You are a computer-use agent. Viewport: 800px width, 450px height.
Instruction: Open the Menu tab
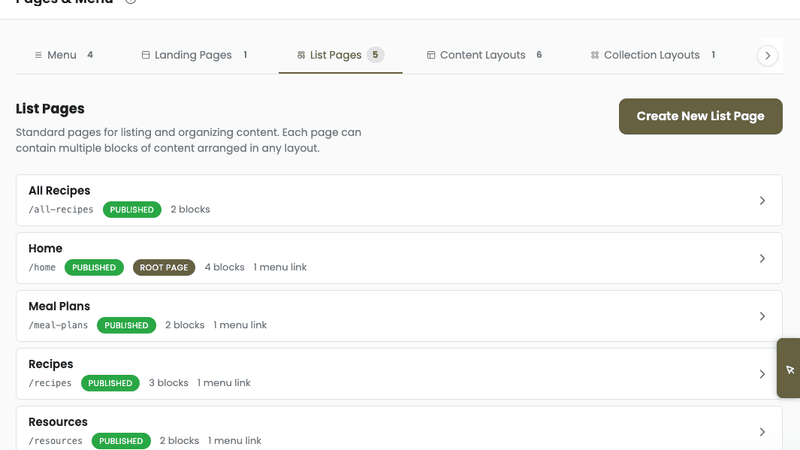pos(64,55)
